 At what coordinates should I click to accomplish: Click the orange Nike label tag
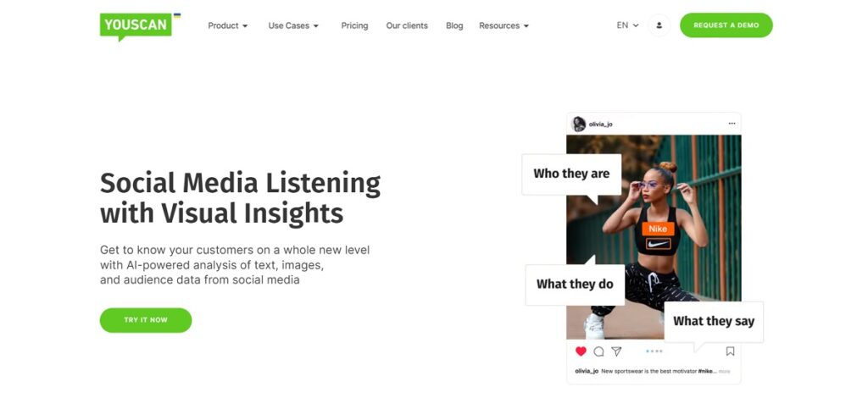(658, 229)
